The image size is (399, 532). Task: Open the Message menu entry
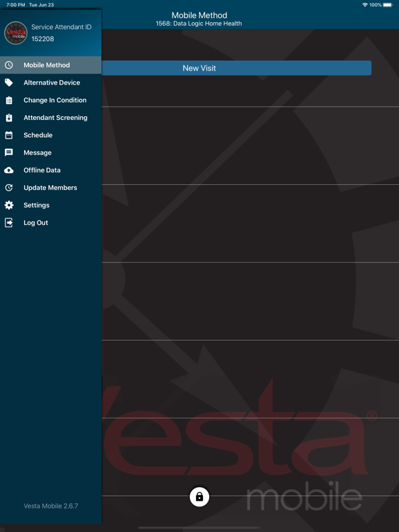[51, 152]
